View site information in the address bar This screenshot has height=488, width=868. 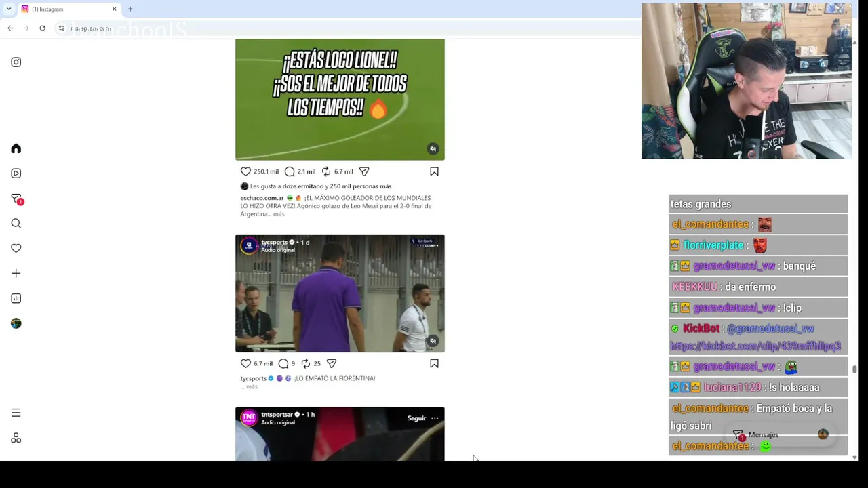pos(61,28)
